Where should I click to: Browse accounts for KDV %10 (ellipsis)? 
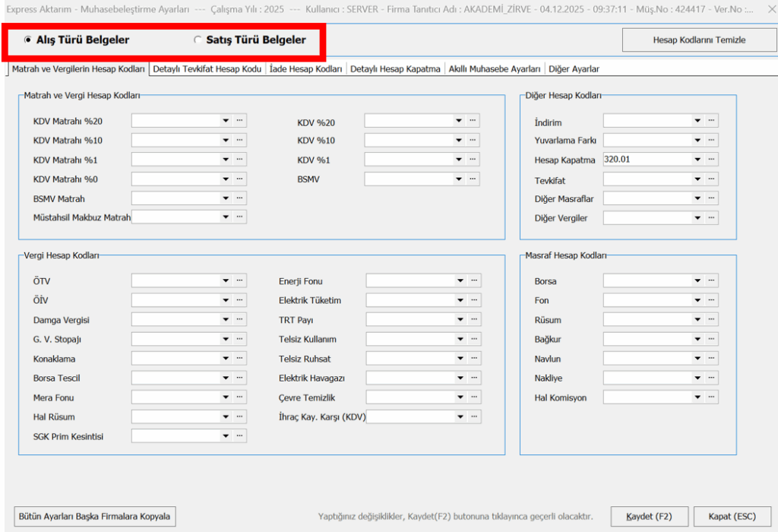tap(473, 140)
